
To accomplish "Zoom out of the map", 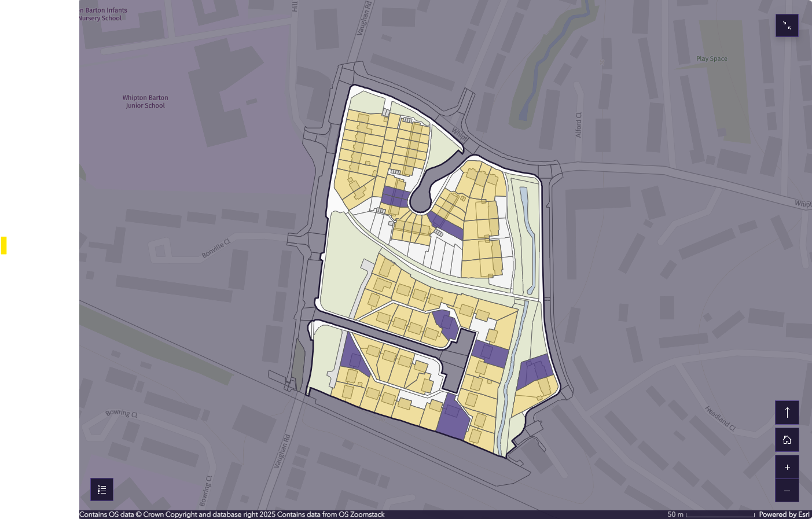I will 787,491.
